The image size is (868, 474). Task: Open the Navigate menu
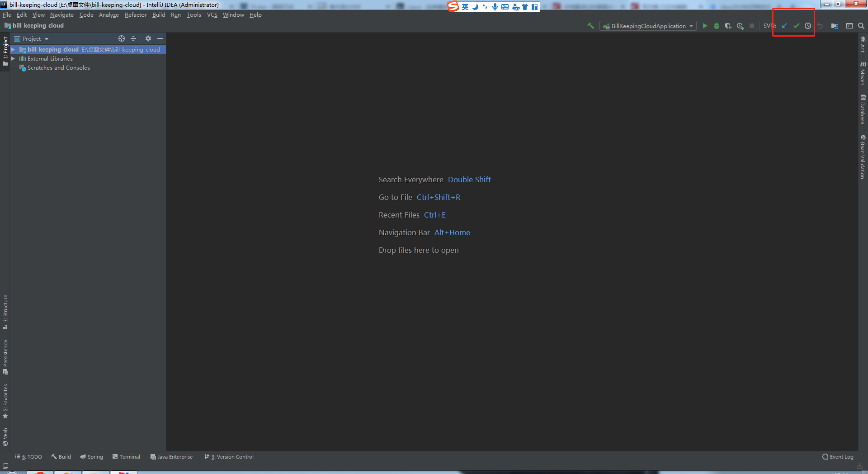coord(62,15)
